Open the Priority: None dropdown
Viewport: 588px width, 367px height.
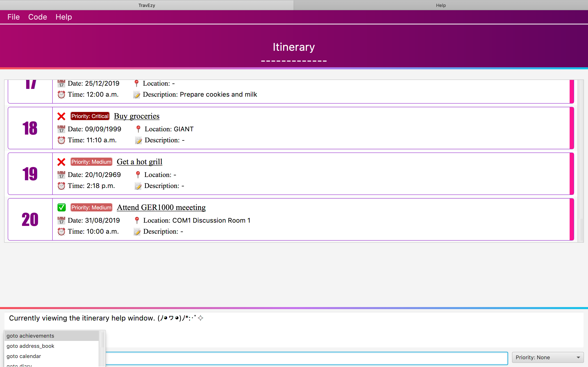(548, 357)
